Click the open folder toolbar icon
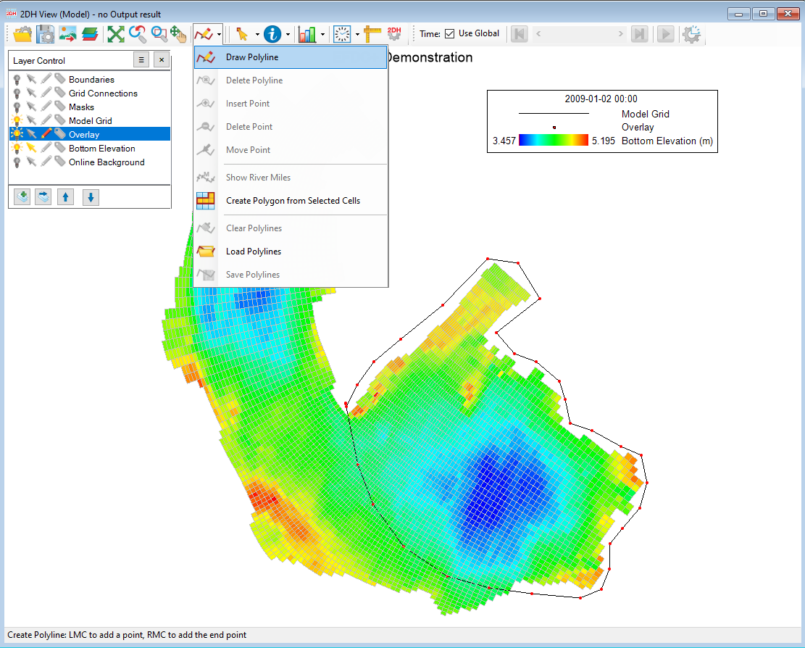The width and height of the screenshot is (805, 648). [x=22, y=34]
